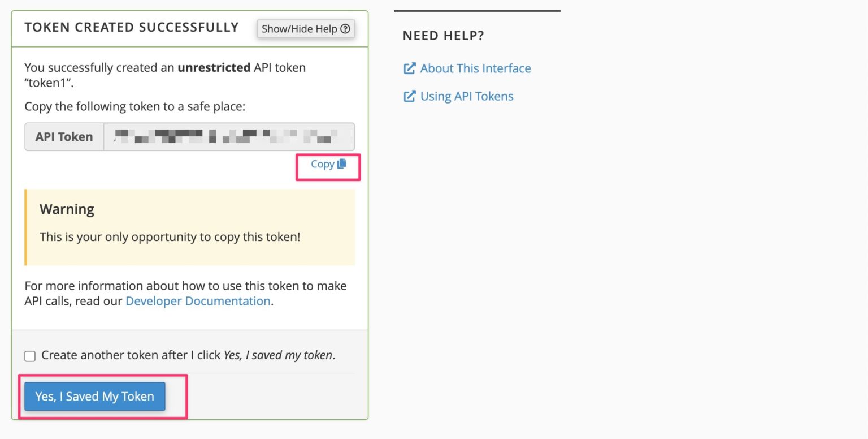
Task: Open the Using API Tokens link
Action: pos(467,96)
